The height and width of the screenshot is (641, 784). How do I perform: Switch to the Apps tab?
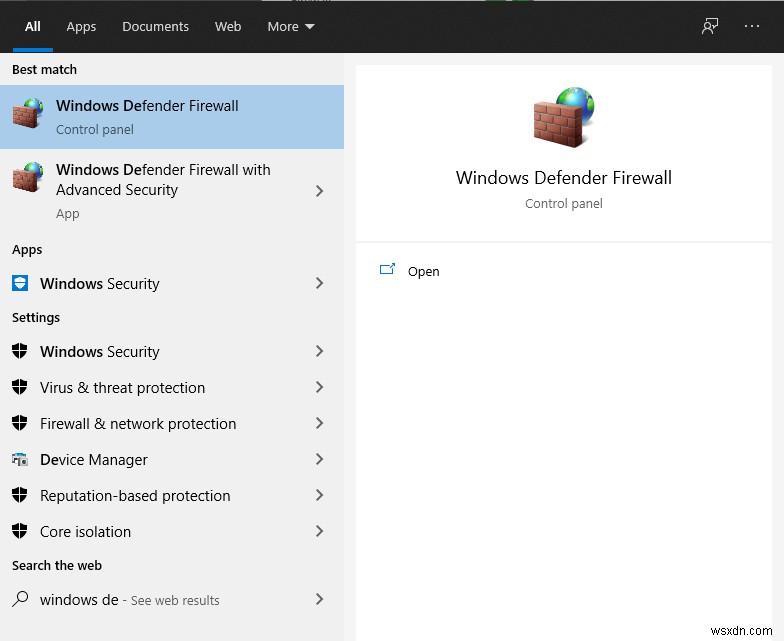pos(81,27)
